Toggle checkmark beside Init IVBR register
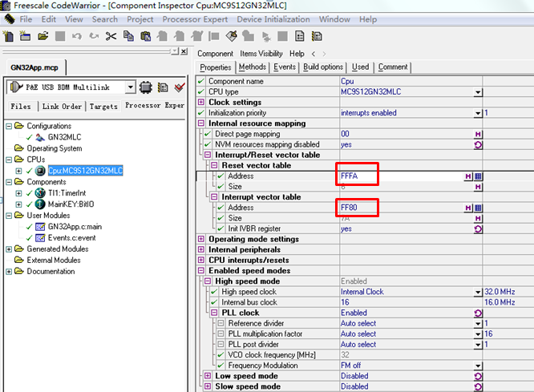 coord(220,228)
